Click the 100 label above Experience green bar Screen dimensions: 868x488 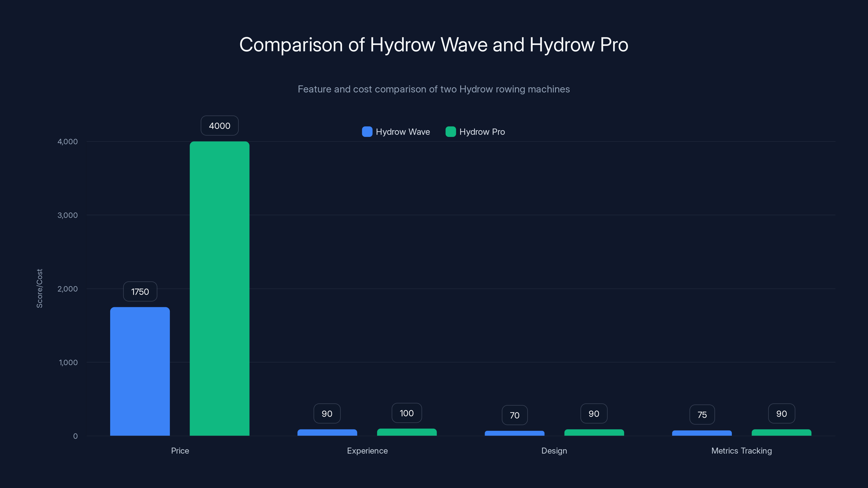[x=406, y=413]
